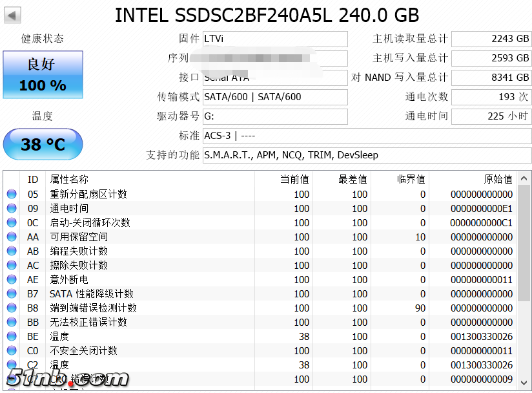Click the blue status icon for attribute 05

point(12,194)
